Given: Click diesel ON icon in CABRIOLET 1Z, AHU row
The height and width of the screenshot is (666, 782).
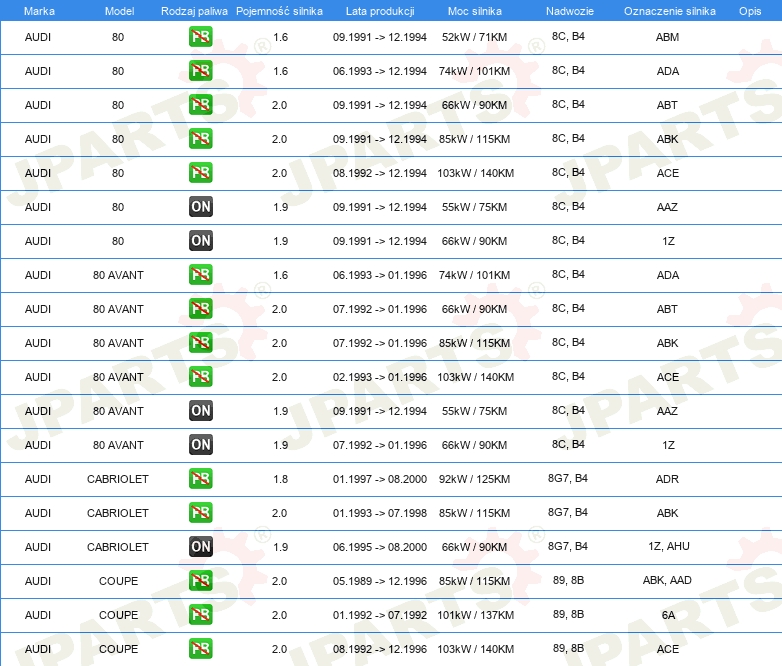Looking at the screenshot, I should coord(200,546).
